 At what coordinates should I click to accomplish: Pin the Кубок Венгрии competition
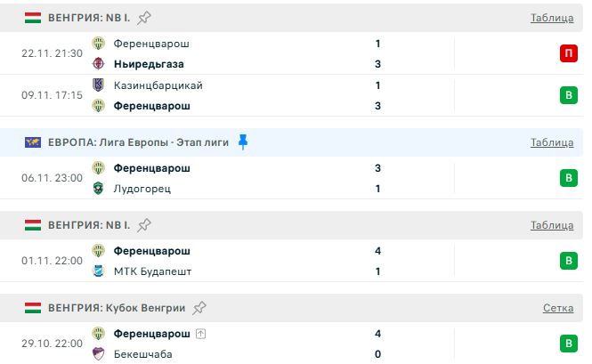[x=200, y=308]
